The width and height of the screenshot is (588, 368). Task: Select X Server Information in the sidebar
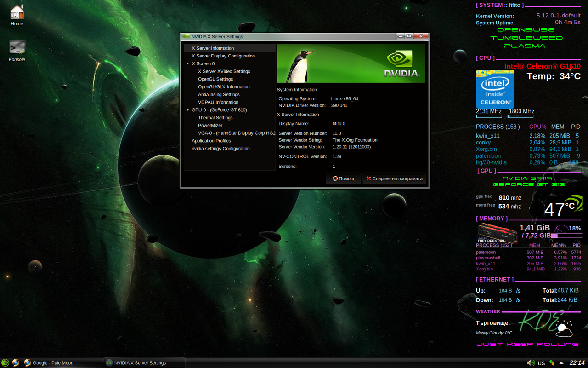(x=230, y=48)
